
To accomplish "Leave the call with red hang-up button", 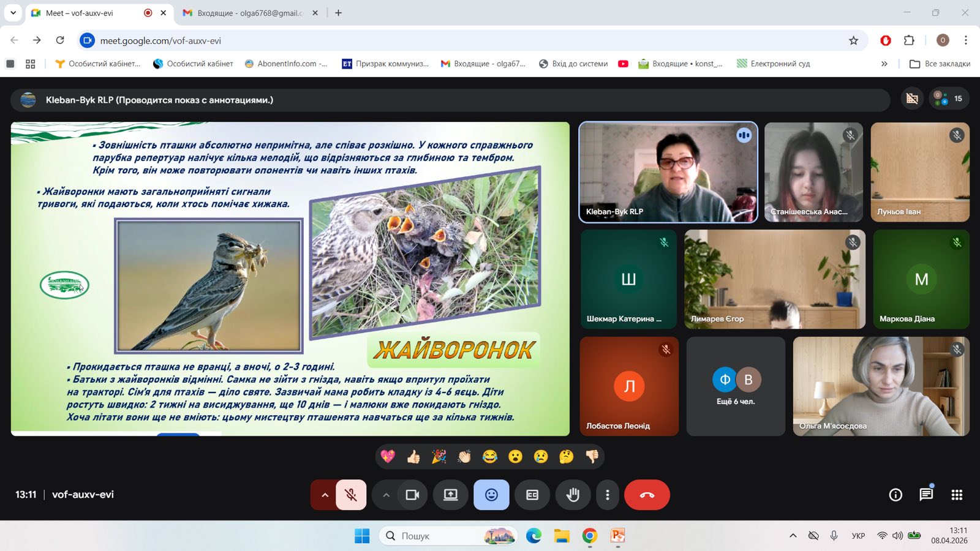I will pyautogui.click(x=647, y=495).
